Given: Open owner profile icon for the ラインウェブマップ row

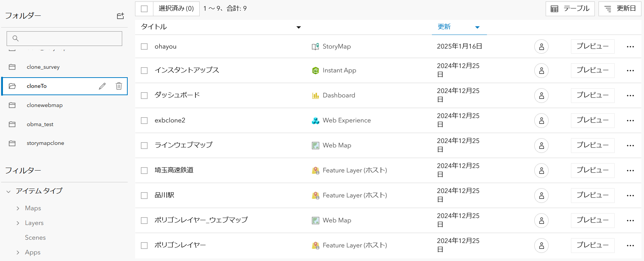Looking at the screenshot, I should pyautogui.click(x=541, y=146).
